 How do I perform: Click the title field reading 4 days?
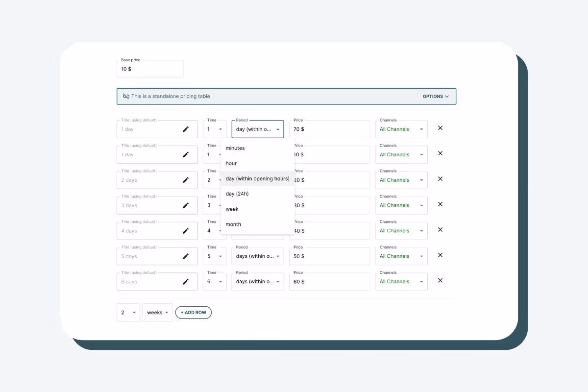[x=157, y=231]
